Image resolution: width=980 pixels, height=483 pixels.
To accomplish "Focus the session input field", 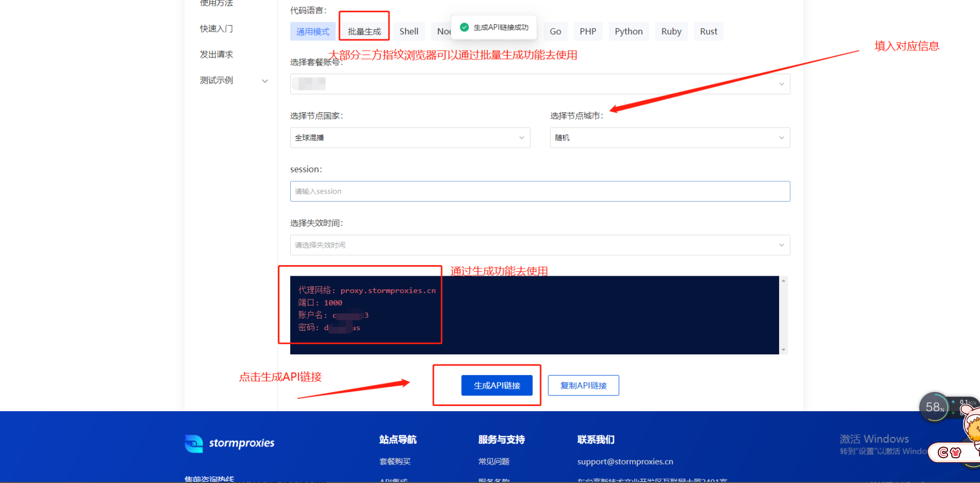I will [540, 192].
